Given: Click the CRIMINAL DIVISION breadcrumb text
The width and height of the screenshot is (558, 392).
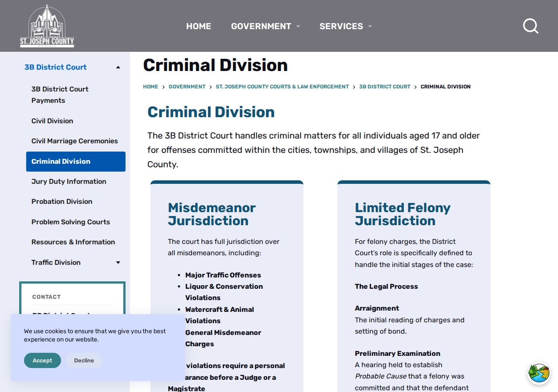Looking at the screenshot, I should (x=446, y=87).
